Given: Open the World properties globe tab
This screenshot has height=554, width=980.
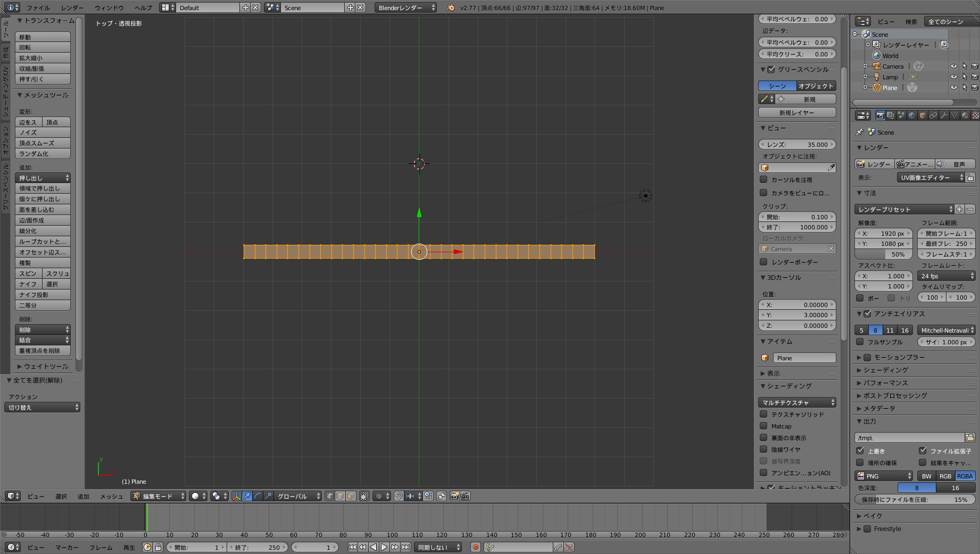Looking at the screenshot, I should tap(912, 115).
